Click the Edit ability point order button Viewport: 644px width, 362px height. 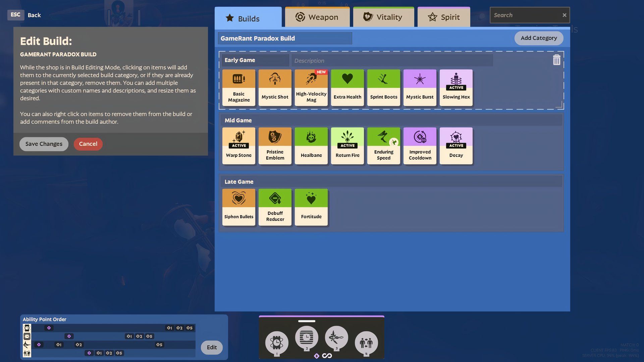(x=212, y=347)
